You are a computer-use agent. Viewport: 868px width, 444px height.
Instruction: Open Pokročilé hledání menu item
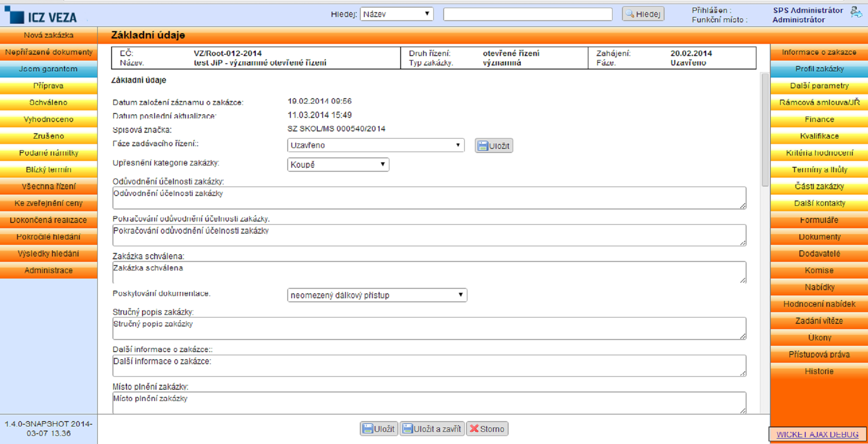(x=48, y=237)
